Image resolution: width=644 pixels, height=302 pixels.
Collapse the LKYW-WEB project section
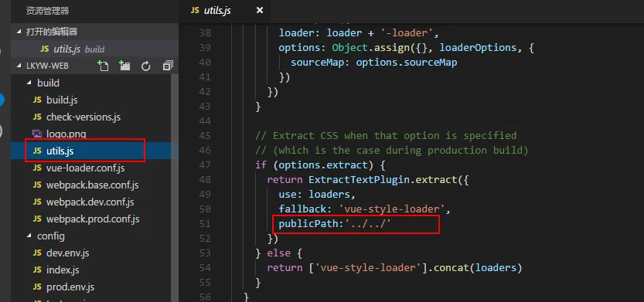pos(18,66)
